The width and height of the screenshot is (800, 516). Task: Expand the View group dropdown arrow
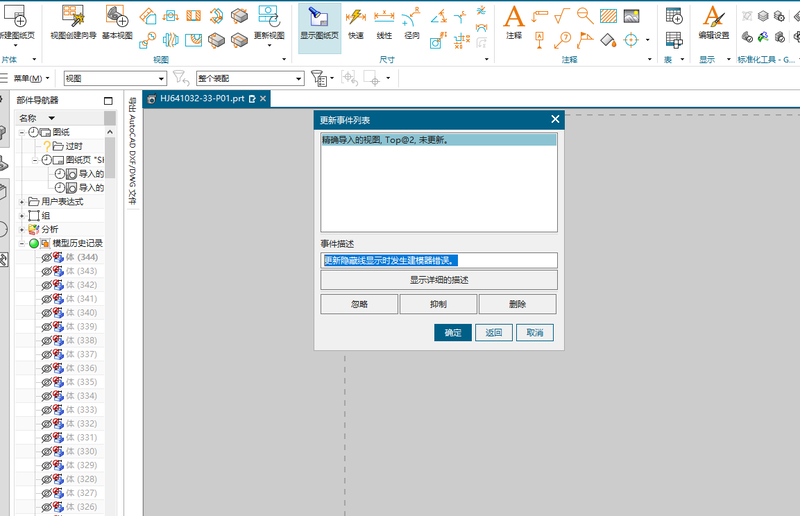pyautogui.click(x=284, y=59)
